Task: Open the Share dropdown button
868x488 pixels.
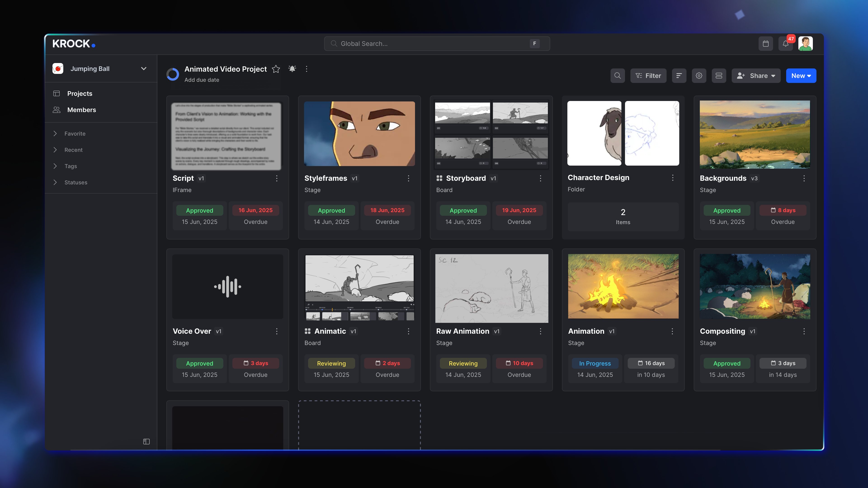Action: point(756,76)
